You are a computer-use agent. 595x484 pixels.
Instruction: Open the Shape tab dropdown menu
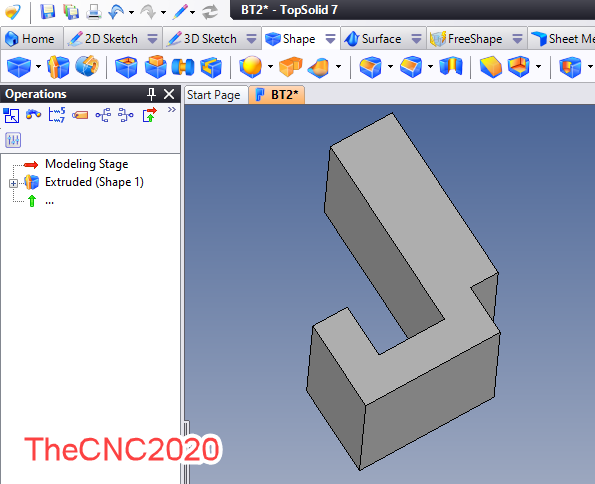[330, 39]
